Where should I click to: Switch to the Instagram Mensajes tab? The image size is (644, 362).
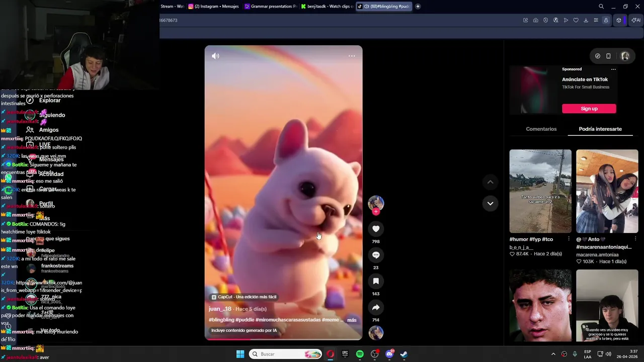[x=214, y=7]
